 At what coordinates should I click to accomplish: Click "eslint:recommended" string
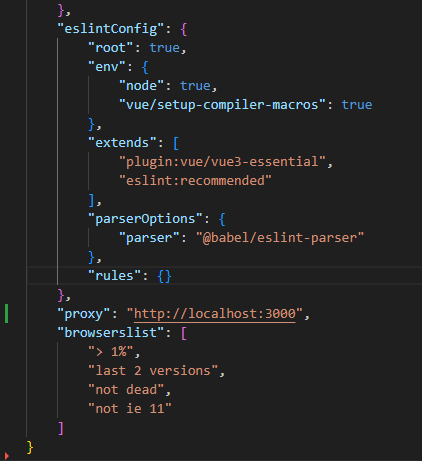coord(195,181)
